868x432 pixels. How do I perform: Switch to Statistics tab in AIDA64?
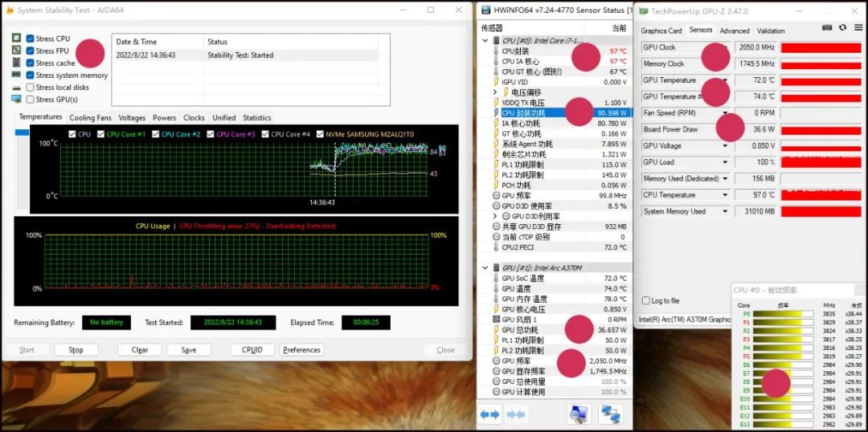click(x=257, y=118)
